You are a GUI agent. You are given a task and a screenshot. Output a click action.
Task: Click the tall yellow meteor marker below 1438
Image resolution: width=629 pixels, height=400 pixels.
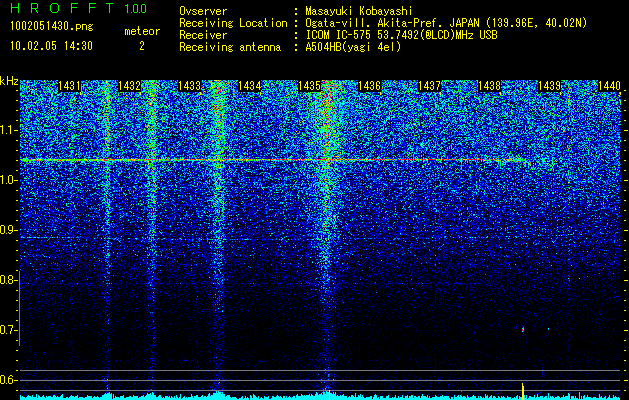[x=523, y=391]
